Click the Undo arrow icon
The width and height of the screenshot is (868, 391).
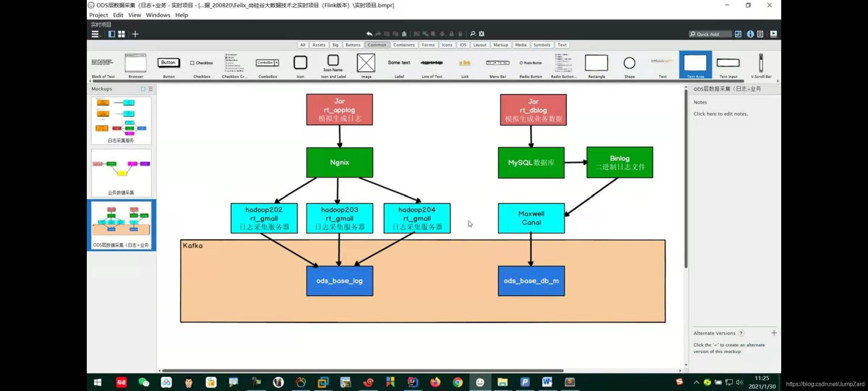point(369,34)
